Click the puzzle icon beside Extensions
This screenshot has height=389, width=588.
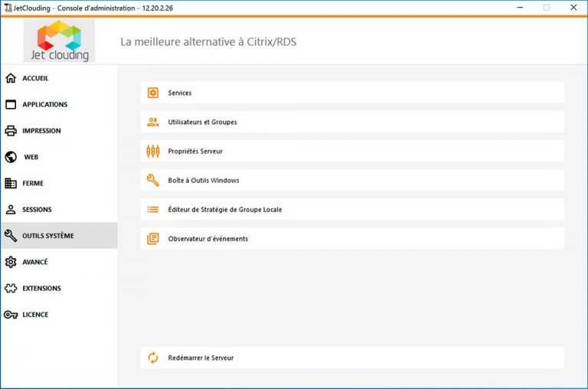[11, 288]
